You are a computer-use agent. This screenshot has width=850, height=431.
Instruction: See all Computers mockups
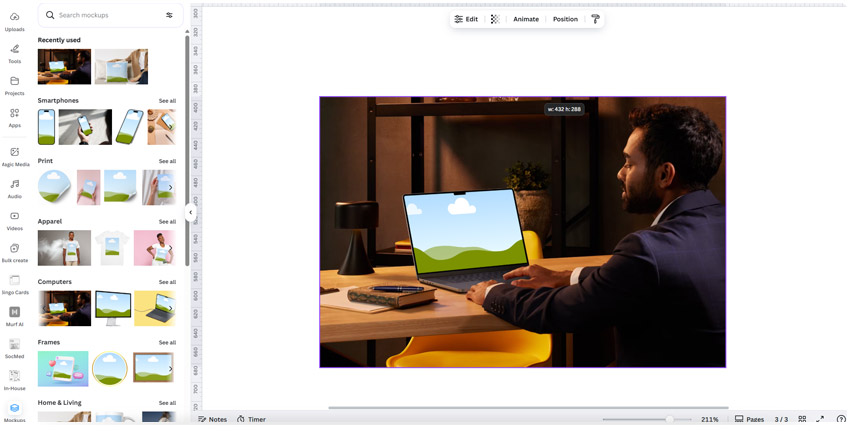[x=167, y=282]
